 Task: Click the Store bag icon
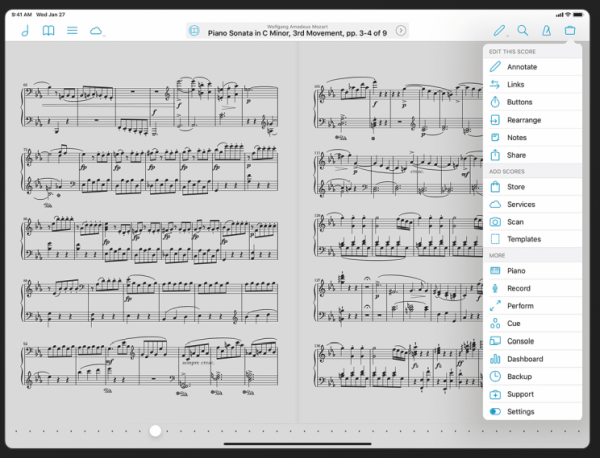tap(495, 187)
